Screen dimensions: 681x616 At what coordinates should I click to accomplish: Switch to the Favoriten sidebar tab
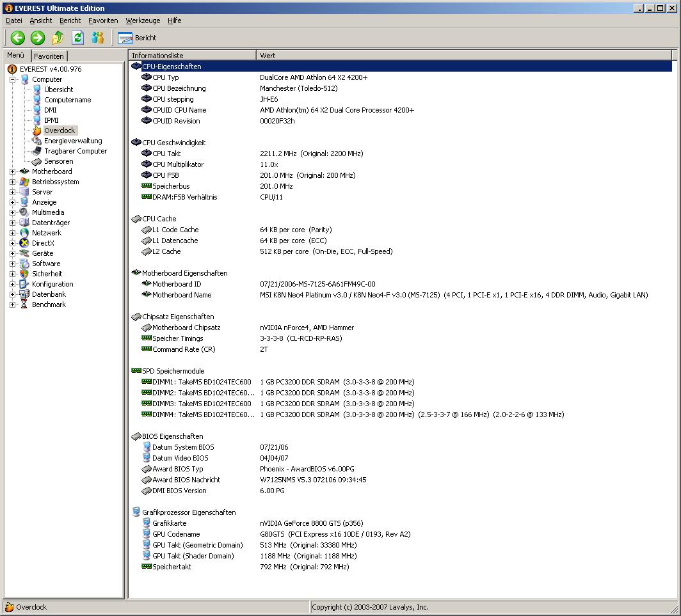(49, 56)
